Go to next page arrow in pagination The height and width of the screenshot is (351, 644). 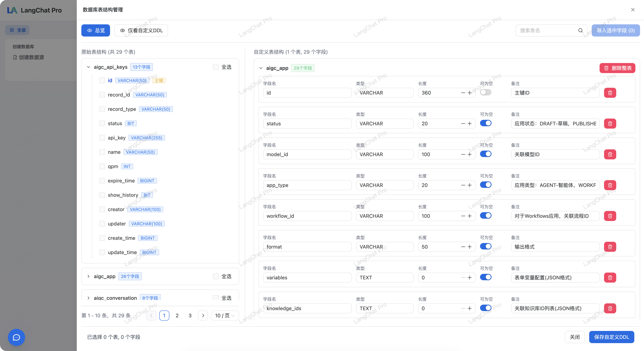pyautogui.click(x=203, y=316)
